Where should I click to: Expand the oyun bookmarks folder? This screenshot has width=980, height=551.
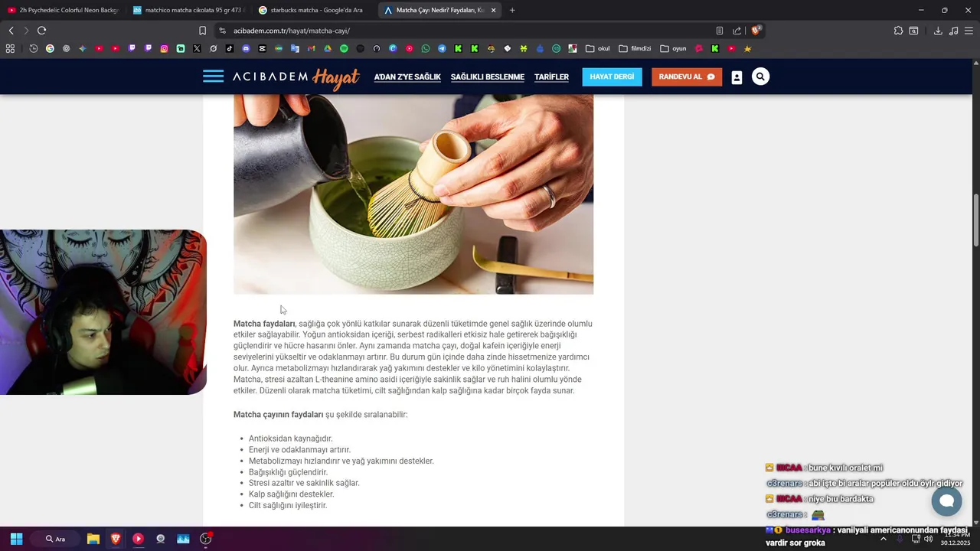coord(673,48)
